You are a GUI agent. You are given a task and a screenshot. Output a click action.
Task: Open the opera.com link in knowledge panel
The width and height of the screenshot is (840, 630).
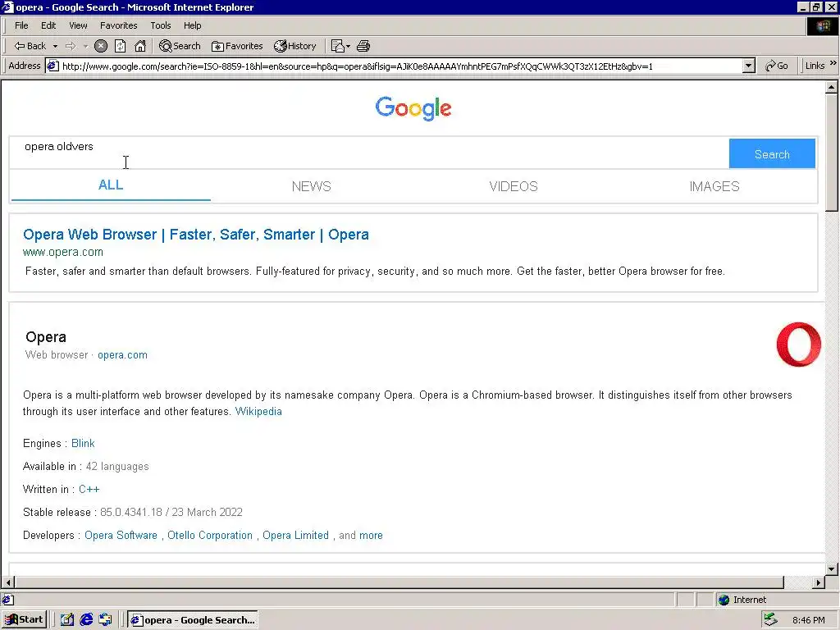[122, 355]
